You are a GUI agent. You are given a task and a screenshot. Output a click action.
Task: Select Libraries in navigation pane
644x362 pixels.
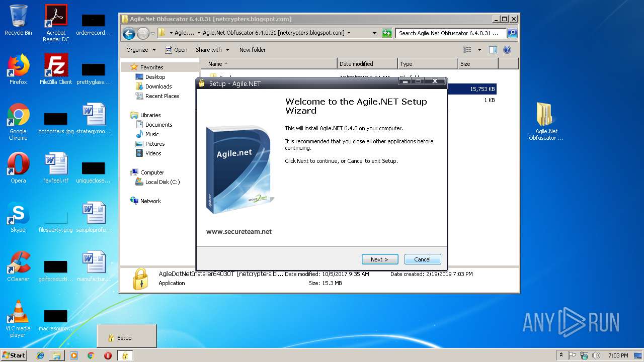tap(150, 115)
